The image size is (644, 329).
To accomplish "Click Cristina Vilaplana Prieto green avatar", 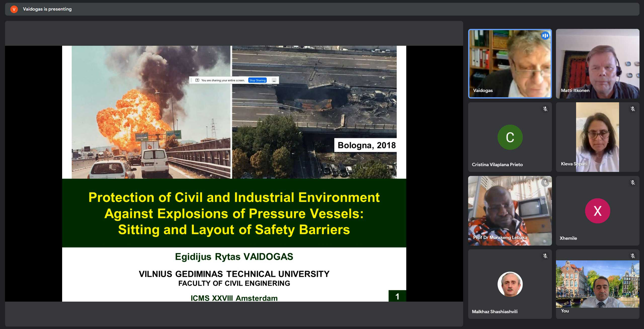I will [510, 137].
